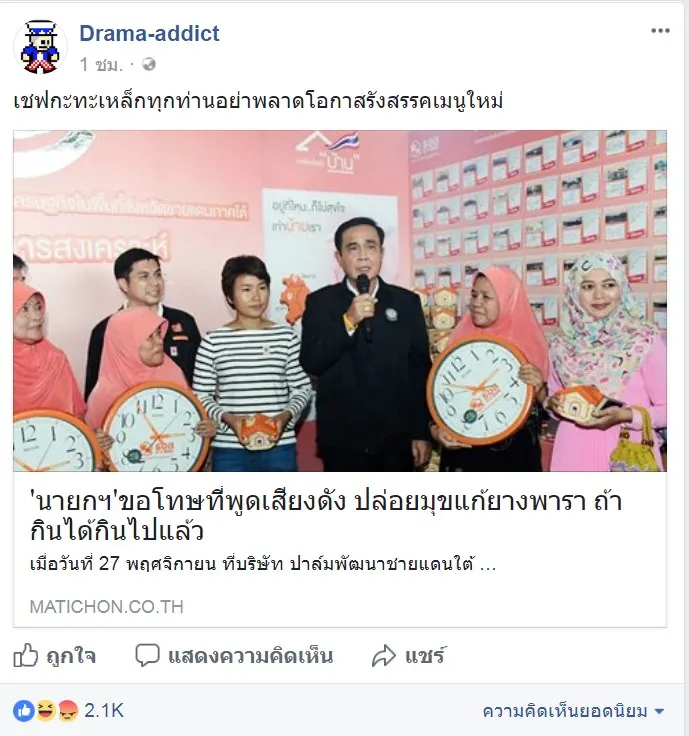Open the 1 ชม. post timestamp

click(x=101, y=64)
